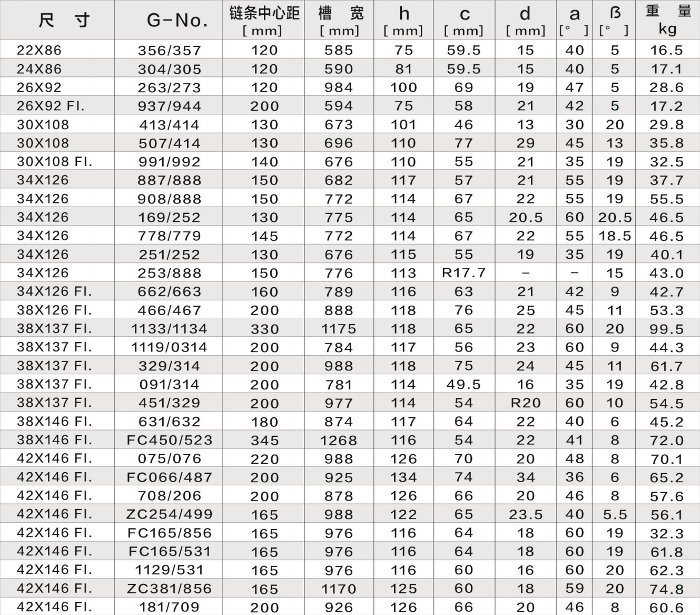Select G-No. cell ZC381/856
Image resolution: width=700 pixels, height=615 pixels.
pyautogui.click(x=169, y=589)
